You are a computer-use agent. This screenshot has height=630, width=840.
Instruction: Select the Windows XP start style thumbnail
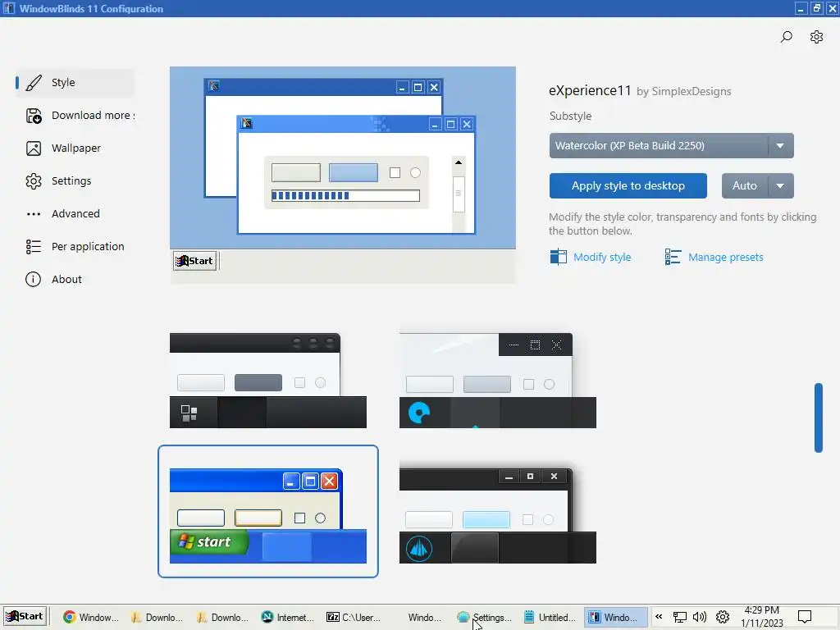coord(268,512)
